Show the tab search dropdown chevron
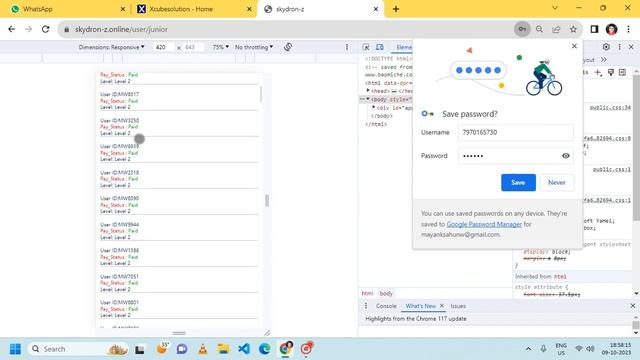 click(x=555, y=8)
